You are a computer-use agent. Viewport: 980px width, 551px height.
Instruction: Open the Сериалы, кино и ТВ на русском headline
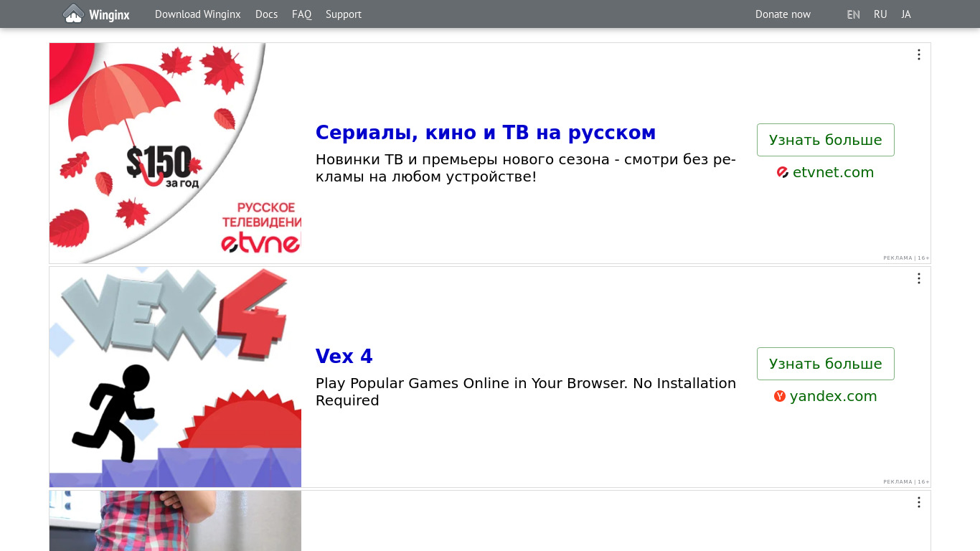(x=486, y=133)
